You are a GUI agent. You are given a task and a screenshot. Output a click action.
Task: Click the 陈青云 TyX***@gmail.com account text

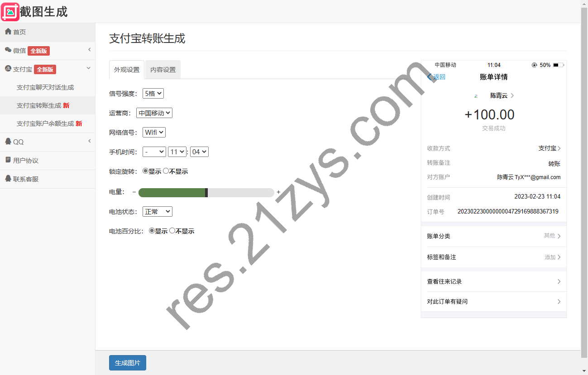coord(529,177)
